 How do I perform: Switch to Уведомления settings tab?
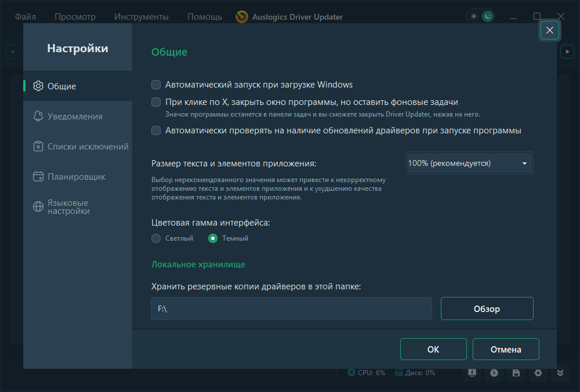(78, 116)
